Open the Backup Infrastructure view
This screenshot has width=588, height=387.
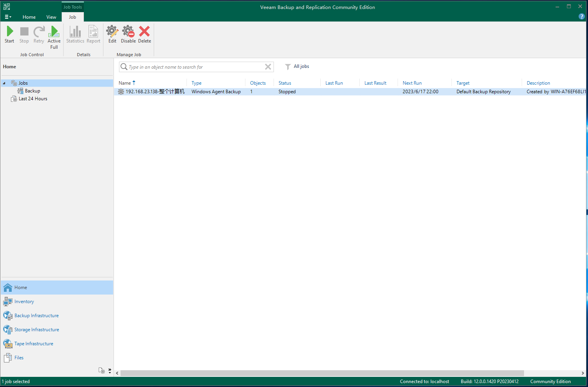[57, 316]
